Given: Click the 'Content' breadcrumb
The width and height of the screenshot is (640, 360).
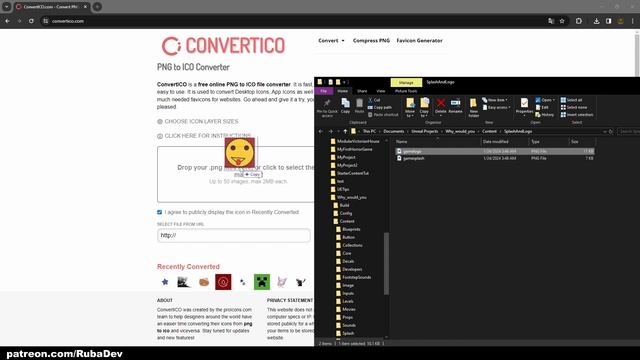Looking at the screenshot, I should (x=489, y=131).
